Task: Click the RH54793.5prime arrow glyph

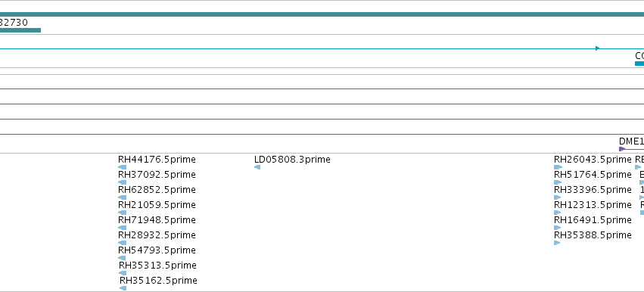Action: click(x=122, y=258)
